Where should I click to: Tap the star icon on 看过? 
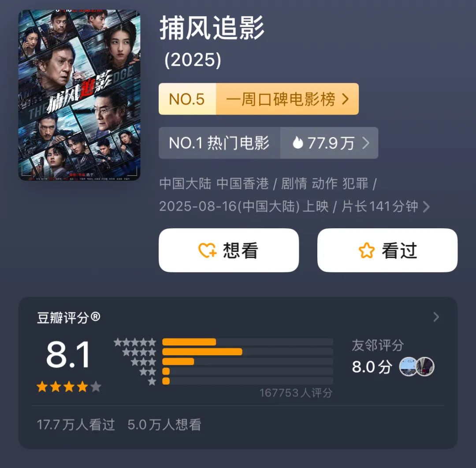click(x=366, y=251)
